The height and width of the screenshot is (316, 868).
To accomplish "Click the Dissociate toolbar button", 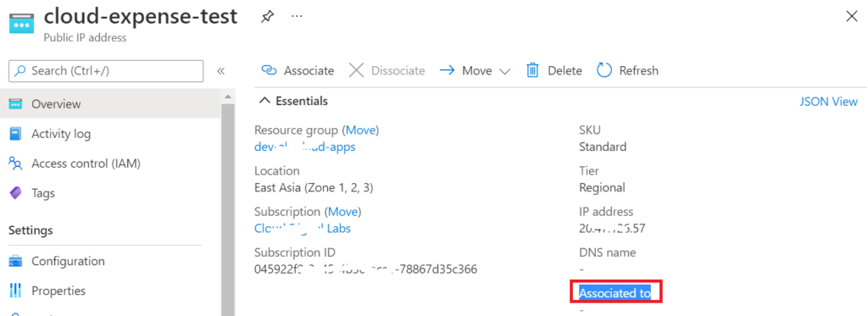I will (x=387, y=71).
